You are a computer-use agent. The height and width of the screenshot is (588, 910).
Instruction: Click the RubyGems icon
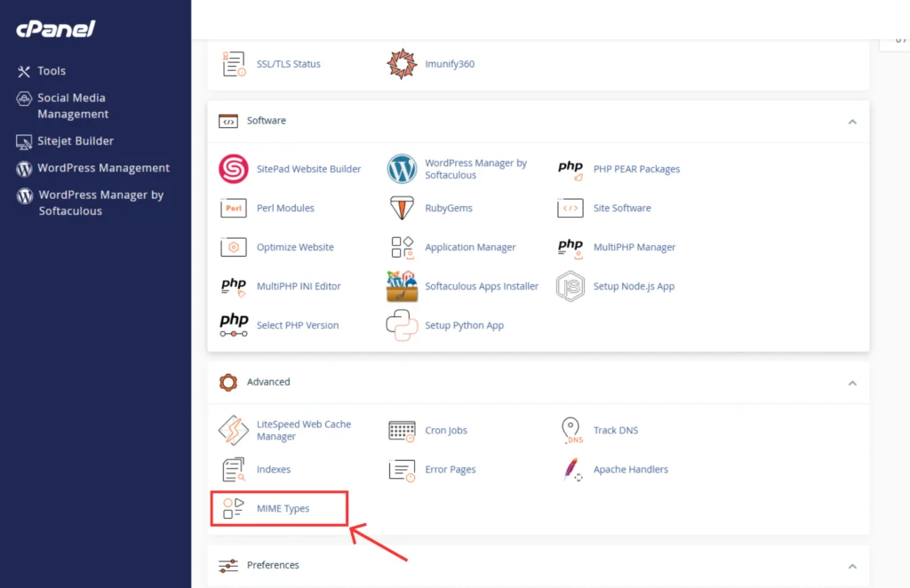[x=402, y=208]
